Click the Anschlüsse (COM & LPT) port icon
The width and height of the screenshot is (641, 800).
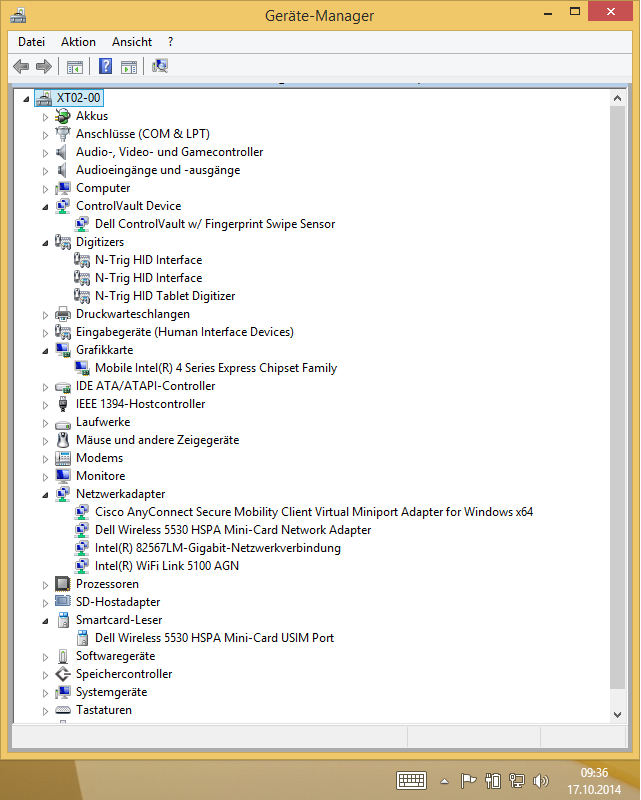tap(63, 134)
